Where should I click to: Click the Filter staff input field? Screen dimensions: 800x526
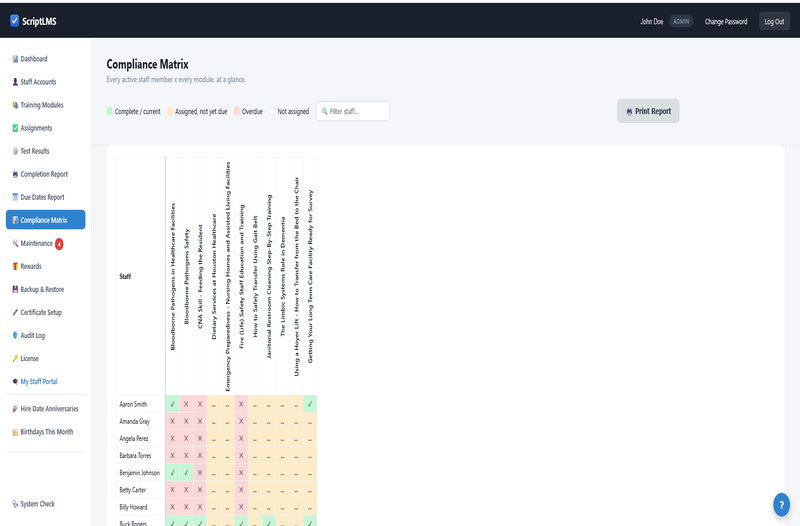pos(353,111)
